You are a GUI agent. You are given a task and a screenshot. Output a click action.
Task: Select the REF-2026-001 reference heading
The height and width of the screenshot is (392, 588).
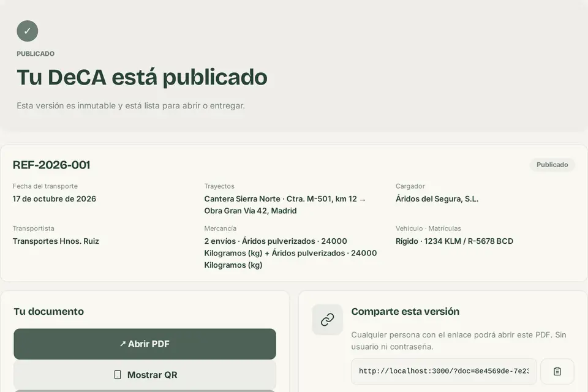[51, 165]
